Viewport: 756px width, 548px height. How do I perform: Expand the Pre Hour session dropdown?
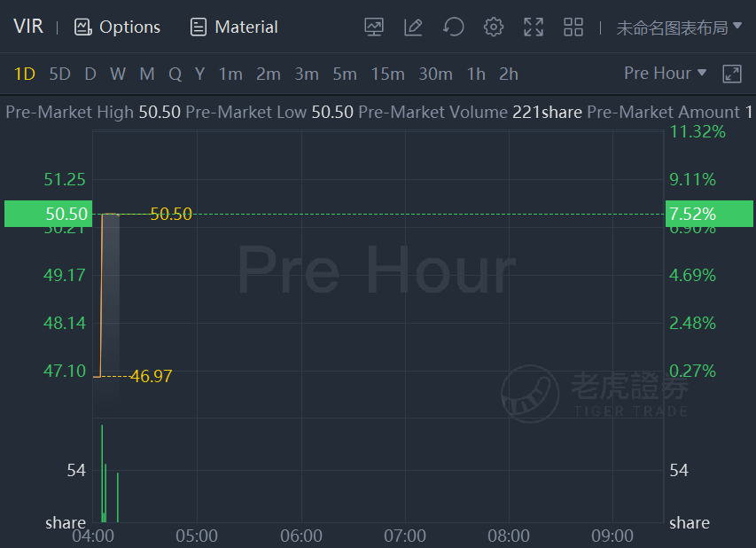(665, 74)
